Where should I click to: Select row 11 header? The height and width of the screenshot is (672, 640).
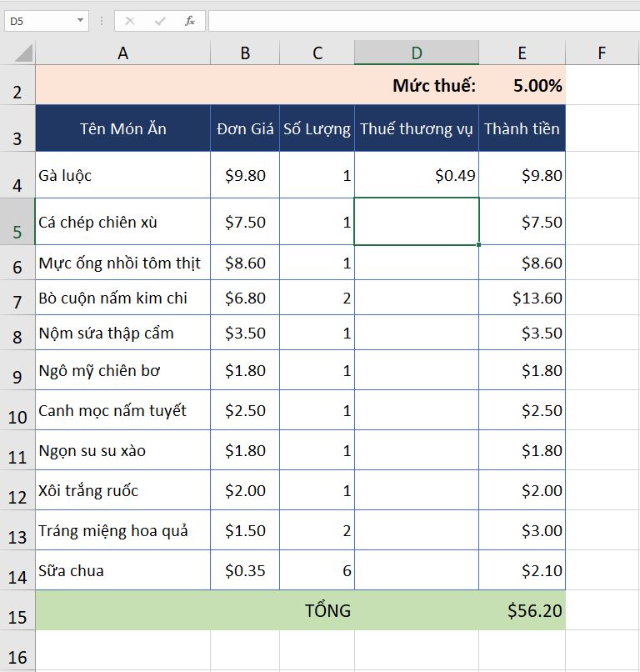(x=17, y=450)
